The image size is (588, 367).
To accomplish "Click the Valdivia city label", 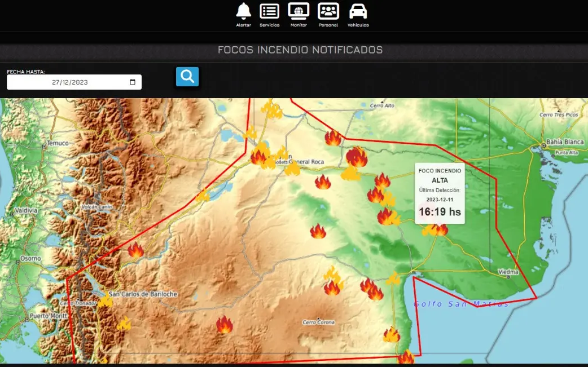I will click(27, 210).
